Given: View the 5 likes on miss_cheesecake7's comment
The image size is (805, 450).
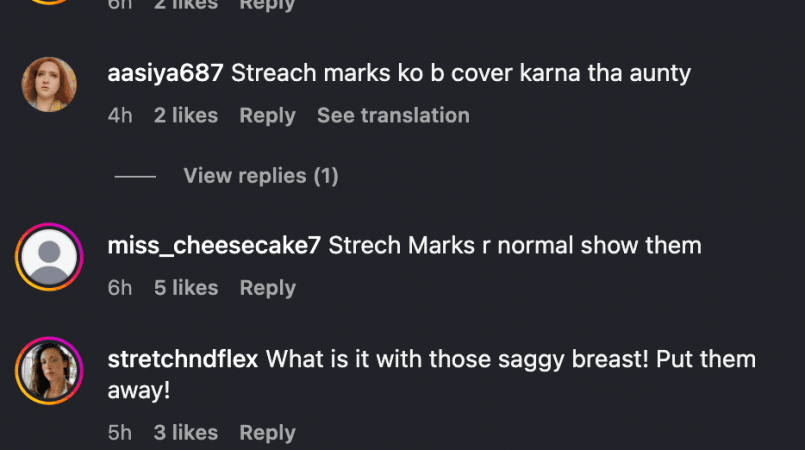Looking at the screenshot, I should click(186, 288).
